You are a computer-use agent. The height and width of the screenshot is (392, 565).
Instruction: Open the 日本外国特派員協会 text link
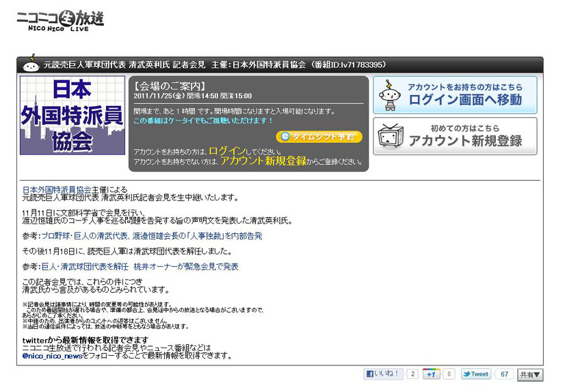click(57, 189)
